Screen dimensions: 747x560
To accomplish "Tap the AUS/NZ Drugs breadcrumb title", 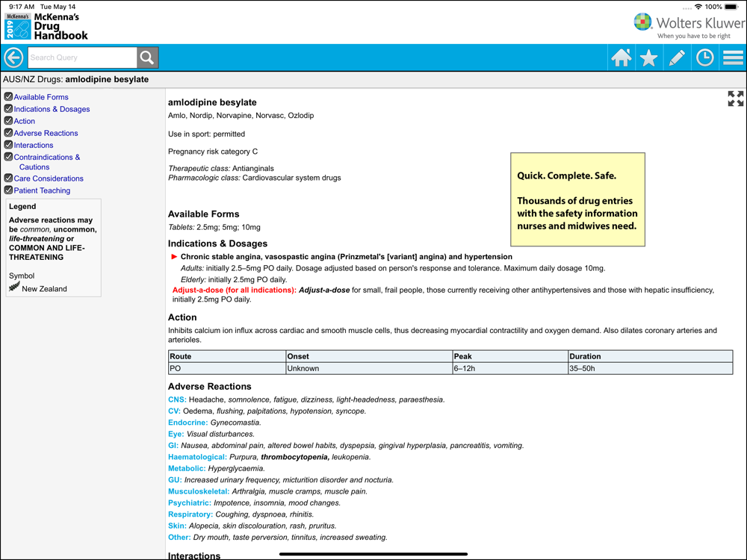I will (75, 80).
